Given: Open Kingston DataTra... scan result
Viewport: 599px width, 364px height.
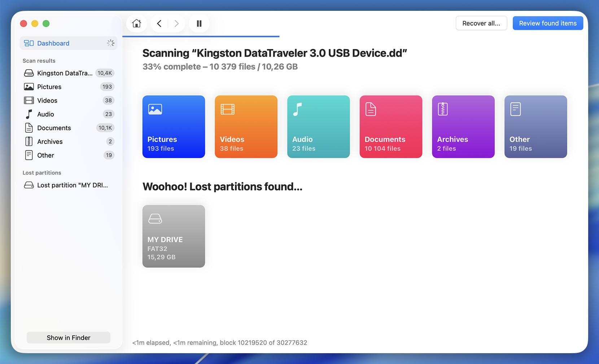Looking at the screenshot, I should point(69,73).
